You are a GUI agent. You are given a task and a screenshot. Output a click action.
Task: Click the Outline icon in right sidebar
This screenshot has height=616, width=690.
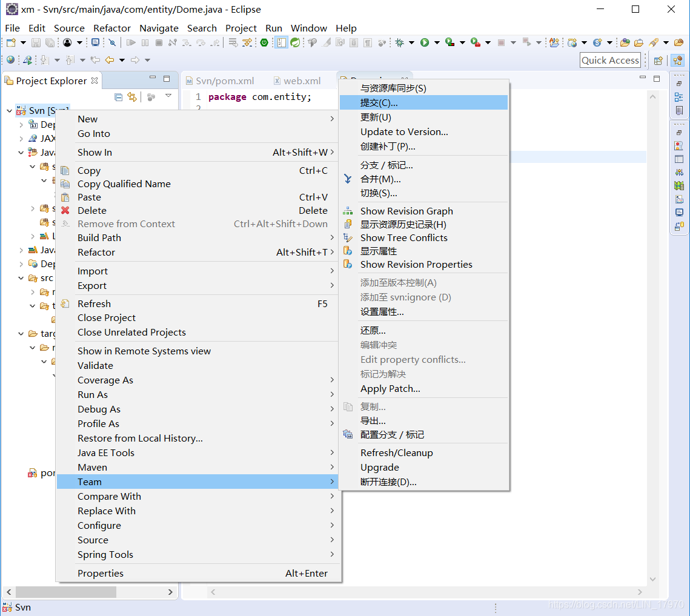coord(679,98)
